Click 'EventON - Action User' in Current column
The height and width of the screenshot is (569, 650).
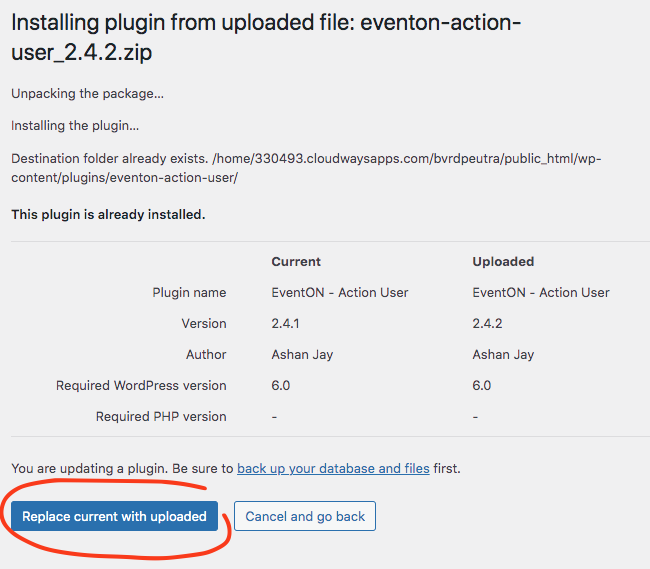tap(340, 293)
